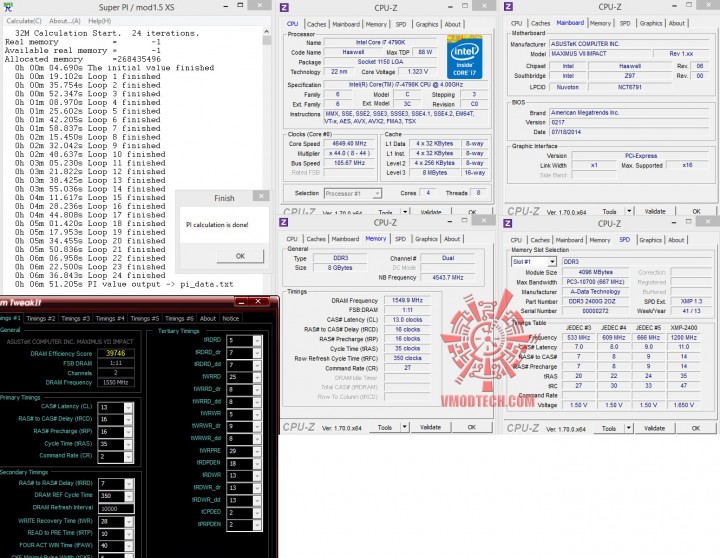Open Help menu in Super PI
This screenshot has height=558, width=720.
point(100,21)
